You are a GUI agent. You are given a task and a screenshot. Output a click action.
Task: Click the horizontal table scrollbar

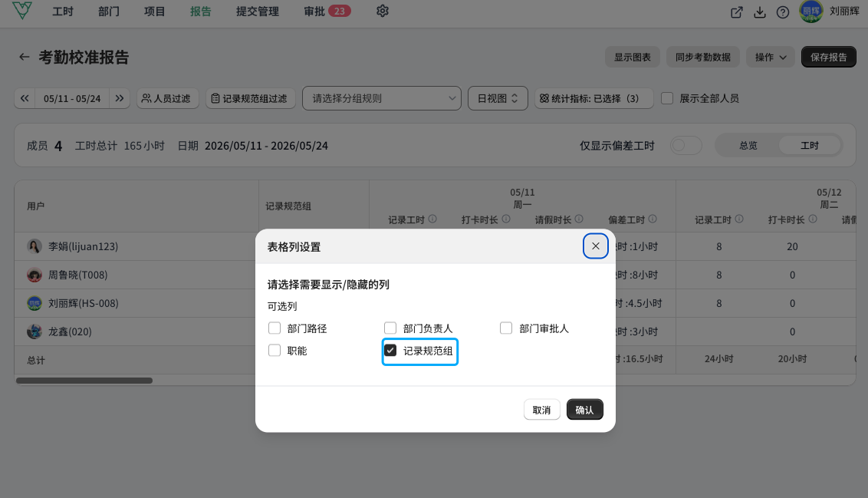point(84,381)
